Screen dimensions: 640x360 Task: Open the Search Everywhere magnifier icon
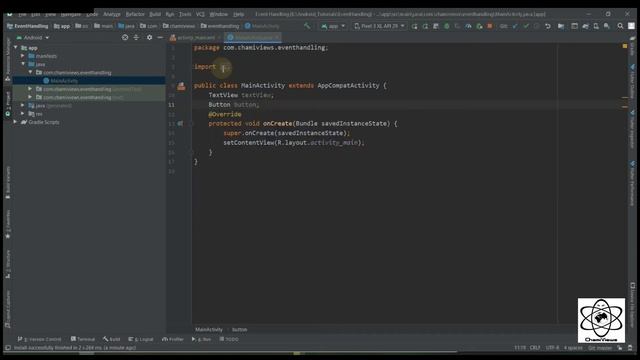tap(620, 26)
